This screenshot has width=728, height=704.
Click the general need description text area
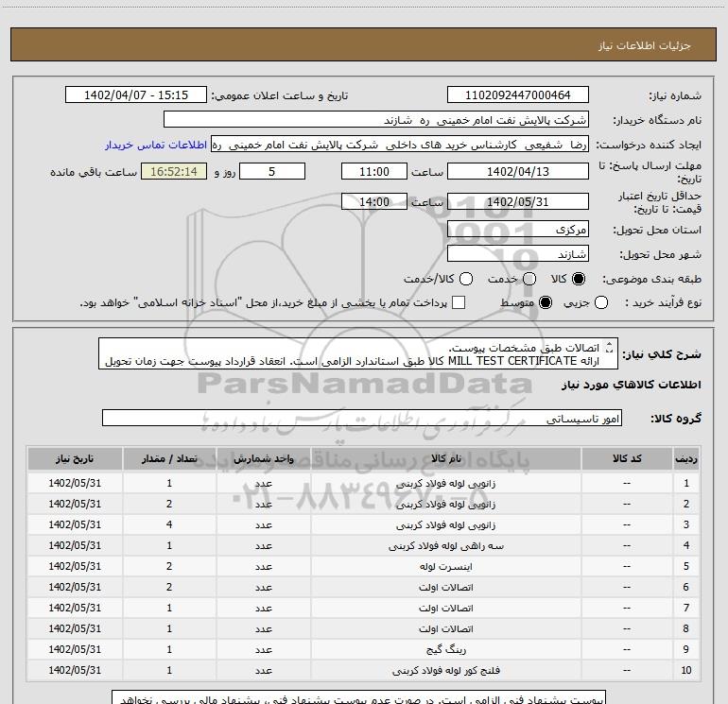358,354
